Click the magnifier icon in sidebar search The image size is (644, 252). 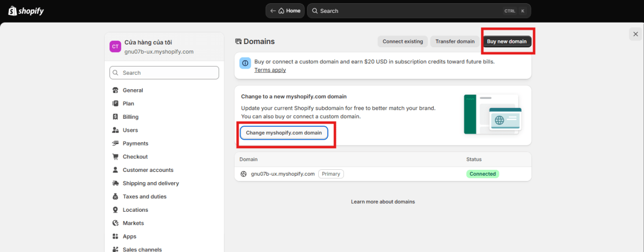[x=116, y=73]
